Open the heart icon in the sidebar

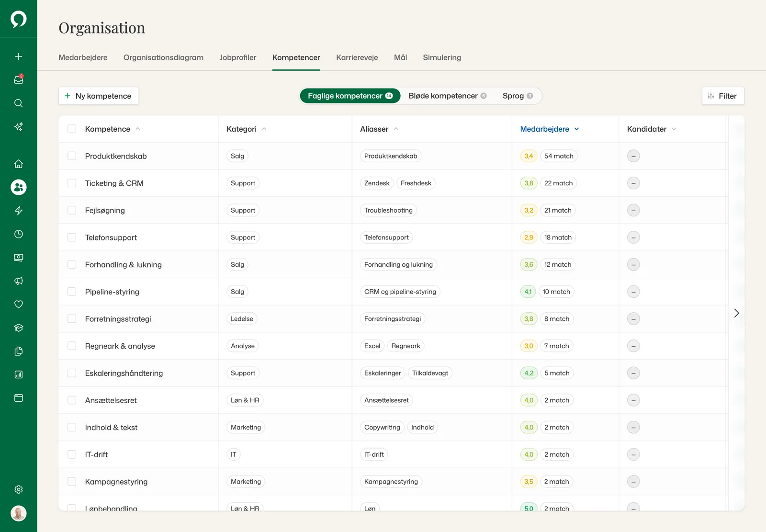coord(19,305)
